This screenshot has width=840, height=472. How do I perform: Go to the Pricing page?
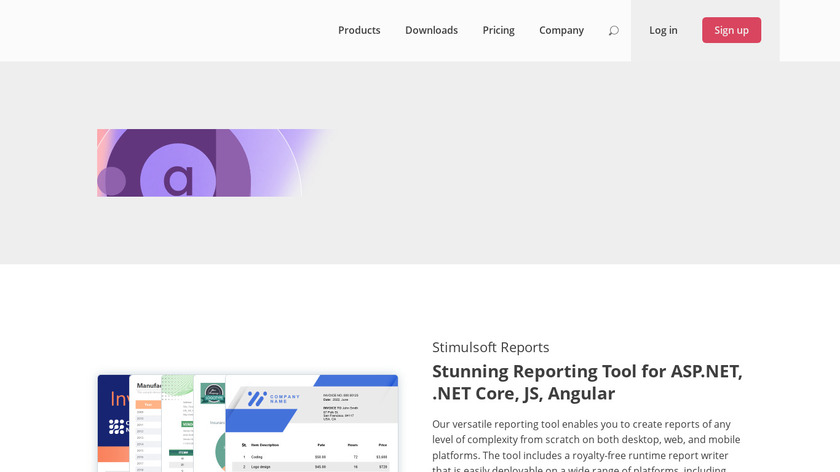[498, 31]
